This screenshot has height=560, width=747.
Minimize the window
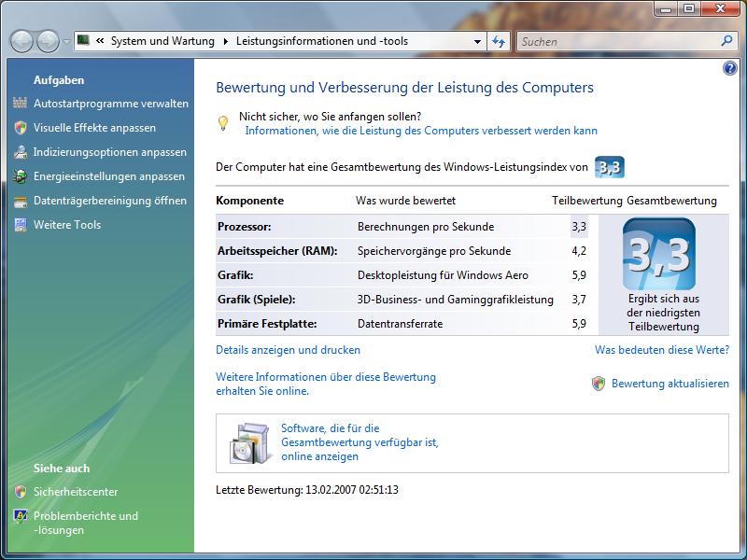(667, 8)
